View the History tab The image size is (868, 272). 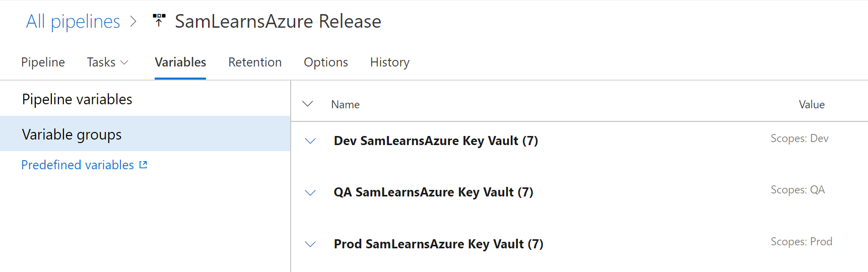(389, 62)
